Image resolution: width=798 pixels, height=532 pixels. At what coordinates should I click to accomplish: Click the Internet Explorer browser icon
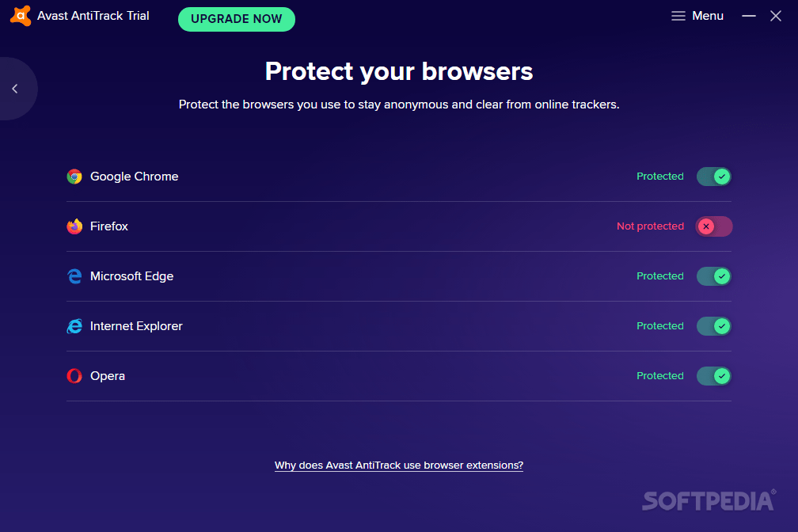coord(74,326)
